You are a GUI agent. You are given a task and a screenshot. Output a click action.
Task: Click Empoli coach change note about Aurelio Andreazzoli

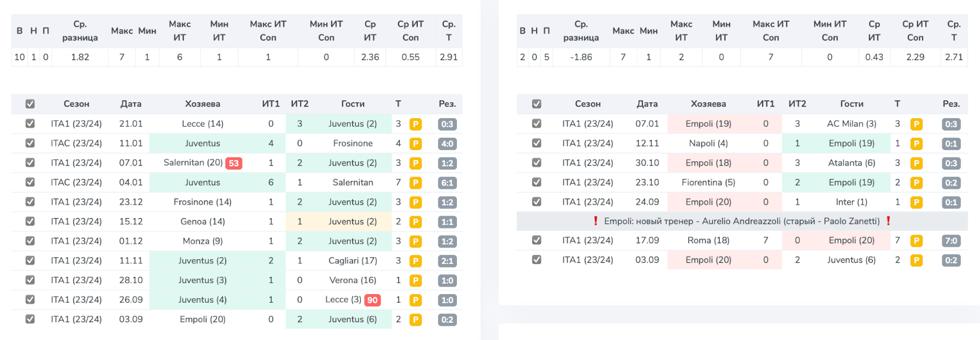click(742, 221)
